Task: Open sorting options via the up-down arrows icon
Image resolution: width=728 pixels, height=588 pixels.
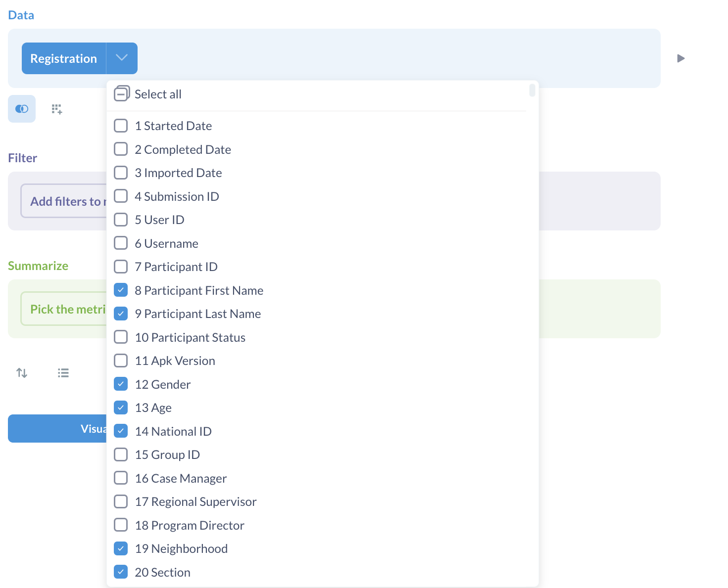Action: coord(22,372)
